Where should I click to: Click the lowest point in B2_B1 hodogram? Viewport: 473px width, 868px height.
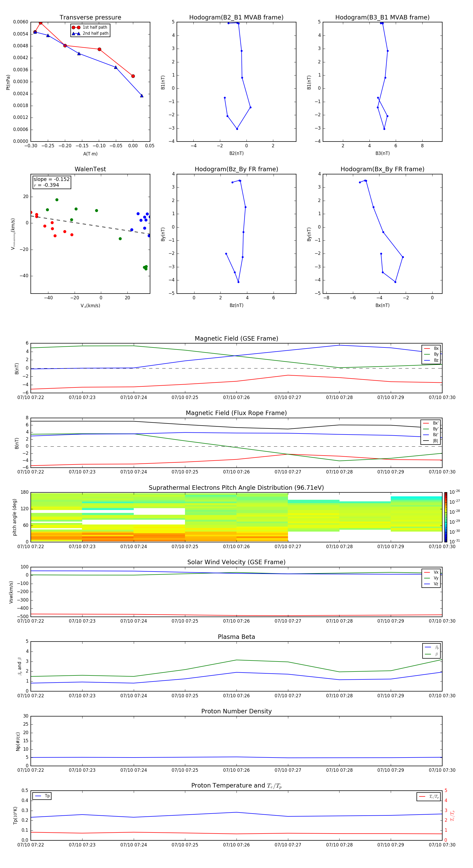pos(237,129)
